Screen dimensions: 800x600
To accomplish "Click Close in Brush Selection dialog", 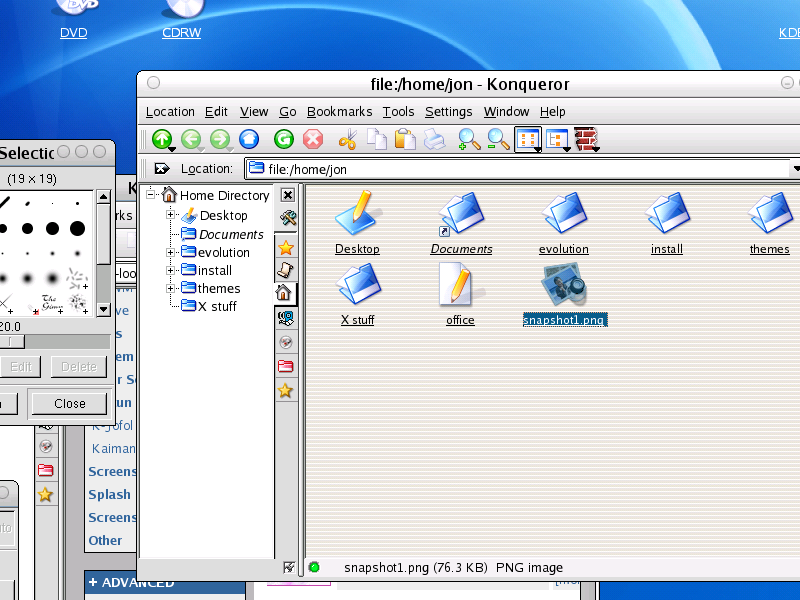I will 70,404.
